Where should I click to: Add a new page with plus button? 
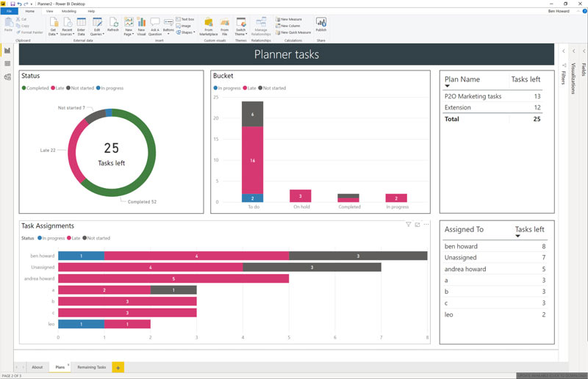coord(118,367)
